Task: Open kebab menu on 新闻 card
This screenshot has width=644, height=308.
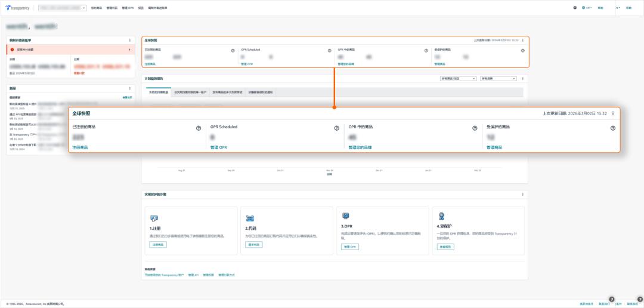Action: pyautogui.click(x=129, y=88)
